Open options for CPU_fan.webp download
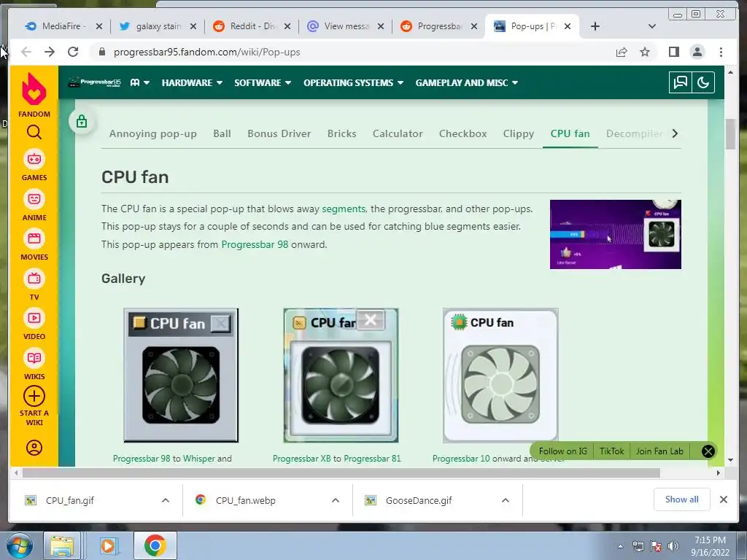The height and width of the screenshot is (560, 747). click(336, 500)
